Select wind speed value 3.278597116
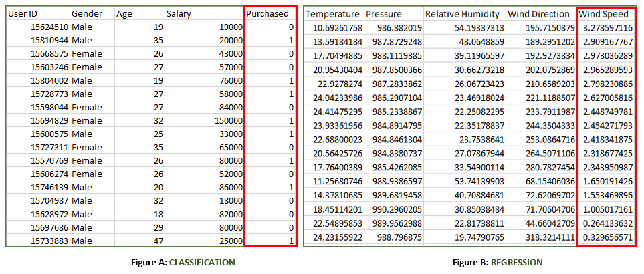Screen dimensions: 644x274 pyautogui.click(x=605, y=28)
